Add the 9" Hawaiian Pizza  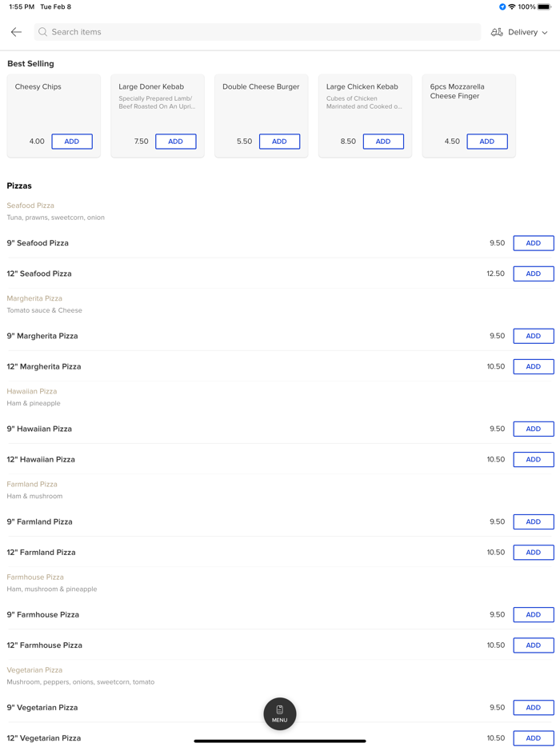pos(534,429)
